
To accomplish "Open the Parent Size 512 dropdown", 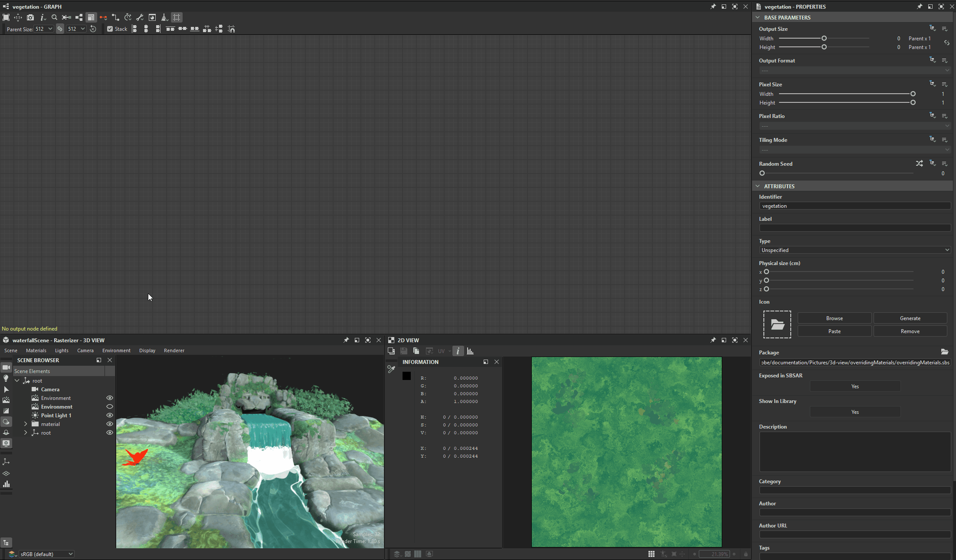I will [43, 29].
